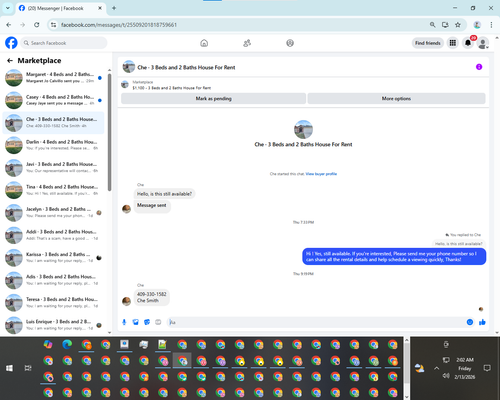Image resolution: width=500 pixels, height=400 pixels.
Task: Click the blue 'Hi! Yes, still available' message
Action: click(x=394, y=257)
